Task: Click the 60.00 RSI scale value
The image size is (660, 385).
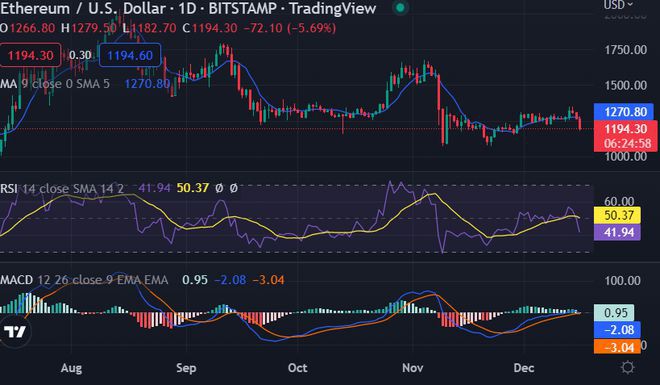Action: pyautogui.click(x=618, y=201)
